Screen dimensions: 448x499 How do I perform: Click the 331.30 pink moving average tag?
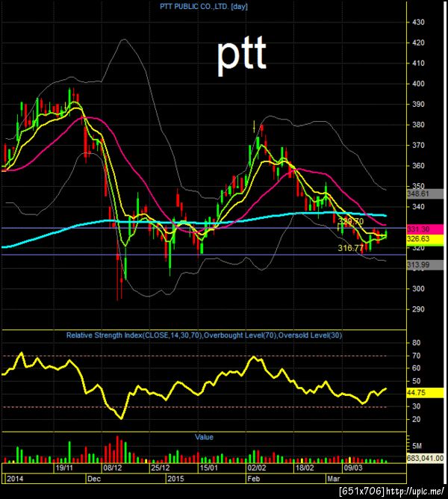pos(425,229)
